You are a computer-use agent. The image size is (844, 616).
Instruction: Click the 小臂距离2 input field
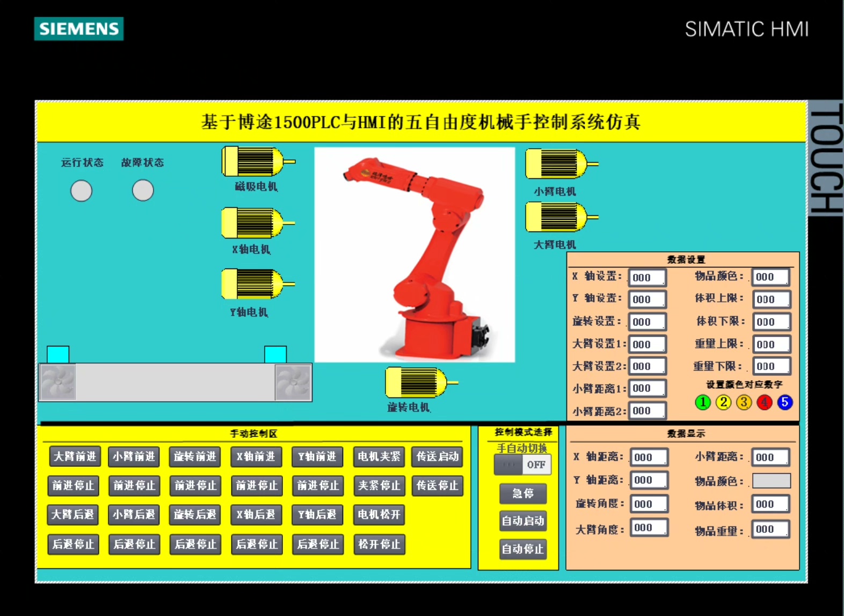click(x=647, y=411)
